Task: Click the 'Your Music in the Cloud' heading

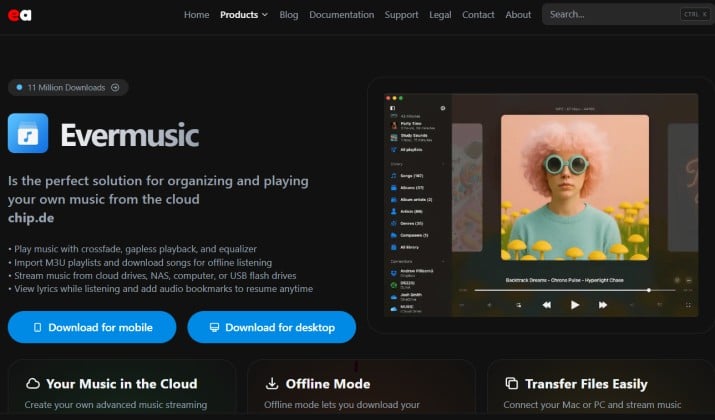Action: pos(122,384)
